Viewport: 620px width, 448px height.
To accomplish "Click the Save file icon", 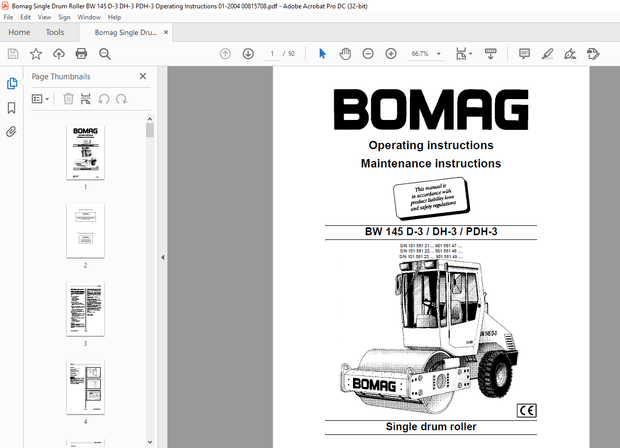I will pyautogui.click(x=13, y=54).
